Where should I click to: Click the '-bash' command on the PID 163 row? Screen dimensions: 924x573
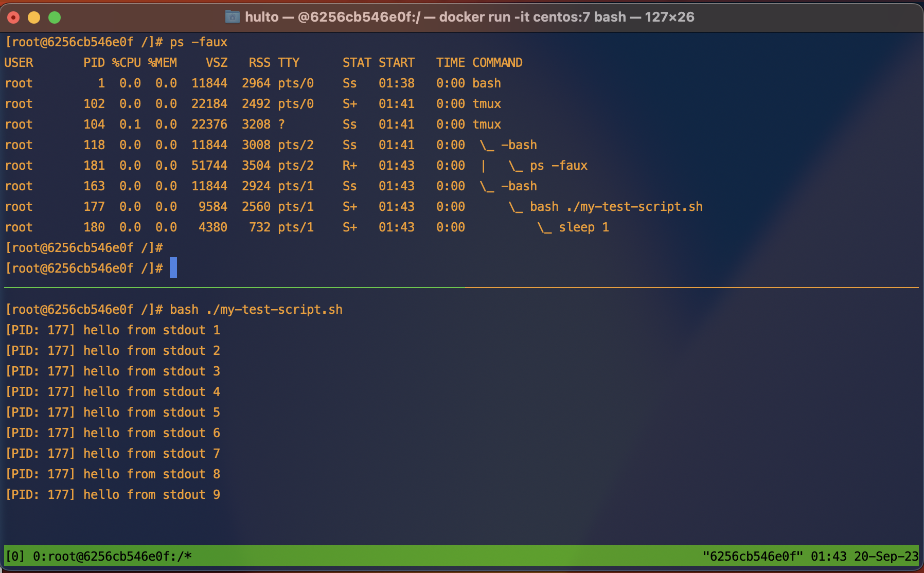pyautogui.click(x=519, y=186)
